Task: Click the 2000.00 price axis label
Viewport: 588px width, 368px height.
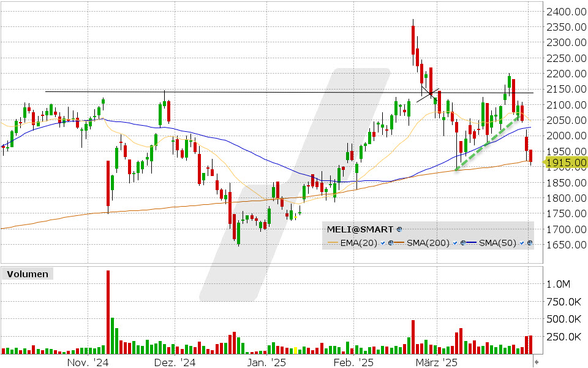Action: [566, 136]
